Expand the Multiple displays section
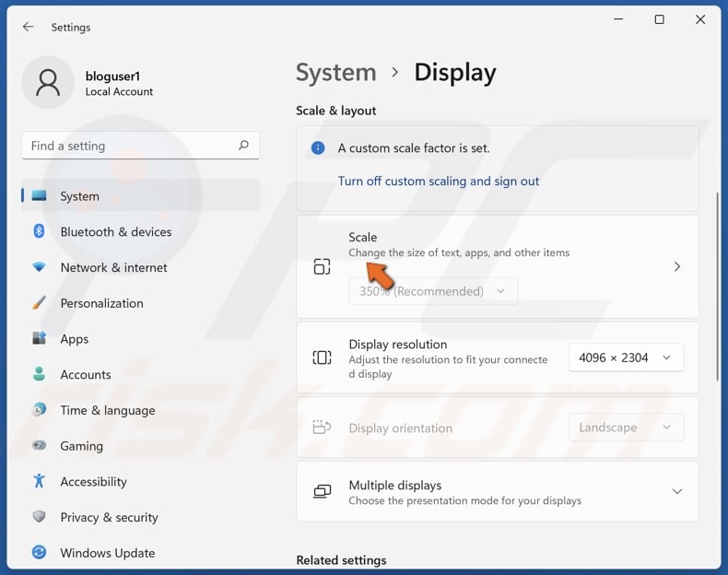The height and width of the screenshot is (575, 728). 677,491
